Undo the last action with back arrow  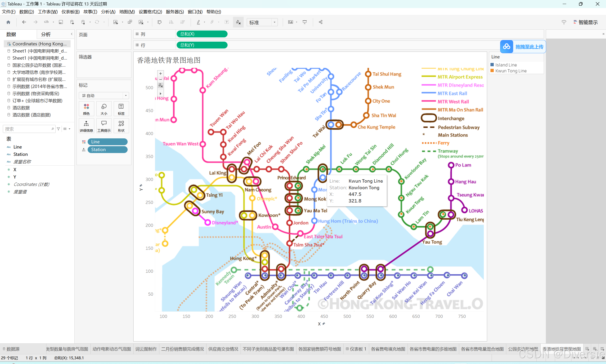point(24,22)
